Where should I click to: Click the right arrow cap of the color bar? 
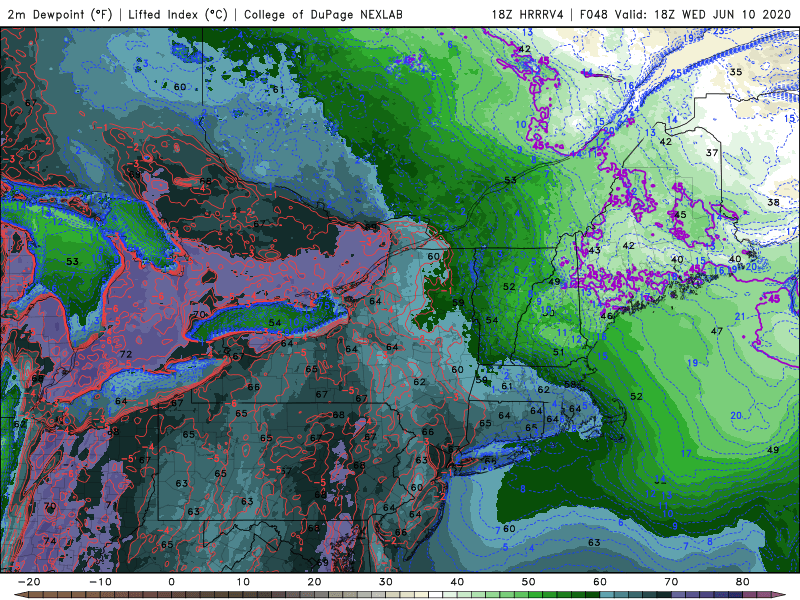pyautogui.click(x=779, y=595)
